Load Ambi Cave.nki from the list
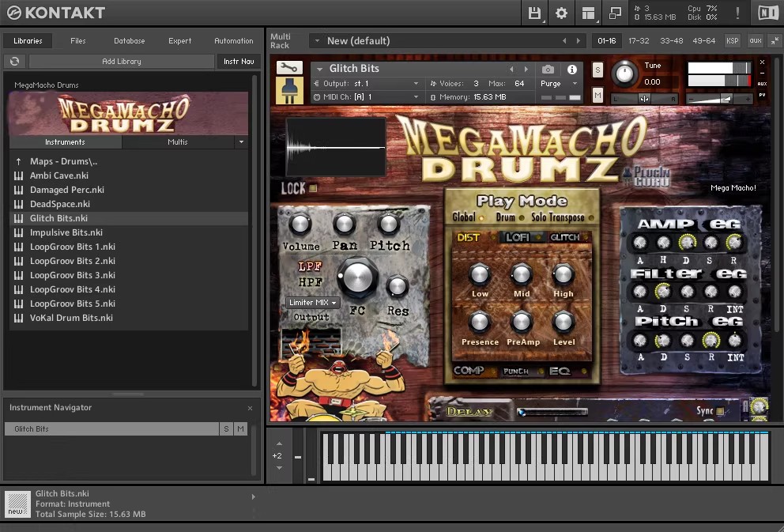The height and width of the screenshot is (532, 784). pos(59,175)
